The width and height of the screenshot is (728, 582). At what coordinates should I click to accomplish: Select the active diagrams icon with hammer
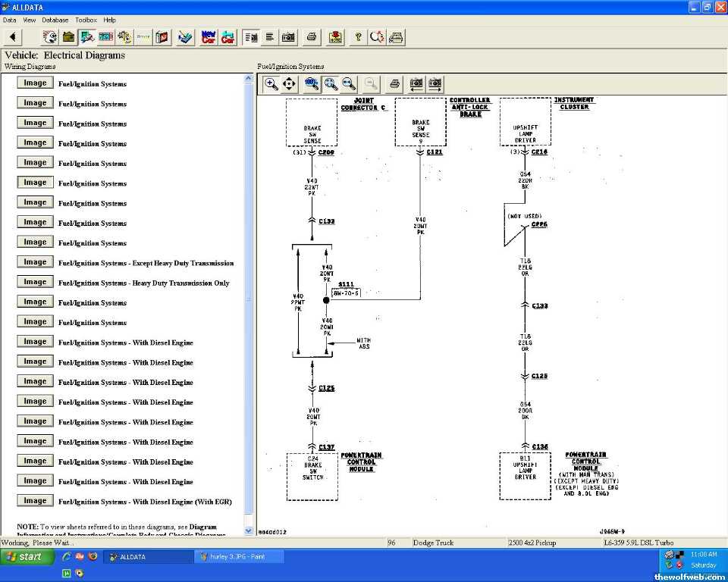click(87, 36)
